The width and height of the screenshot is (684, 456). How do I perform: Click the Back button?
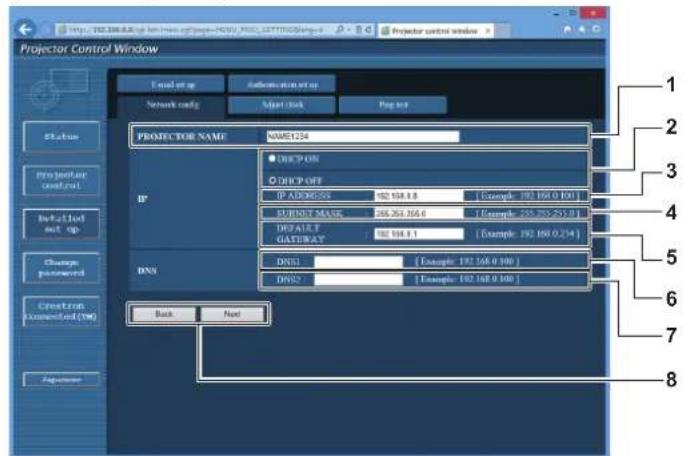(164, 314)
